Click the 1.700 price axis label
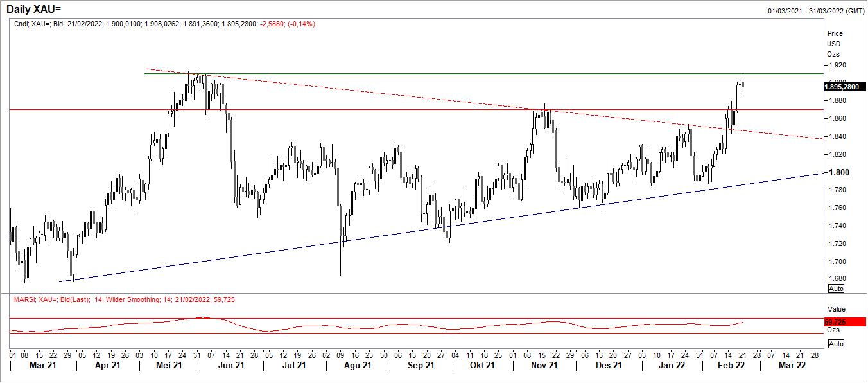The image size is (868, 383). click(836, 262)
